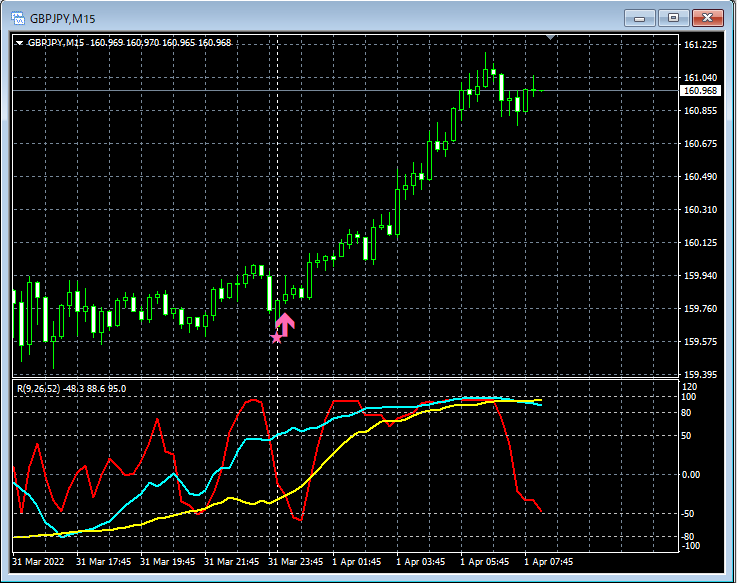Click the indicator scale value 0.00
Image resolution: width=738 pixels, height=583 pixels.
[x=690, y=474]
